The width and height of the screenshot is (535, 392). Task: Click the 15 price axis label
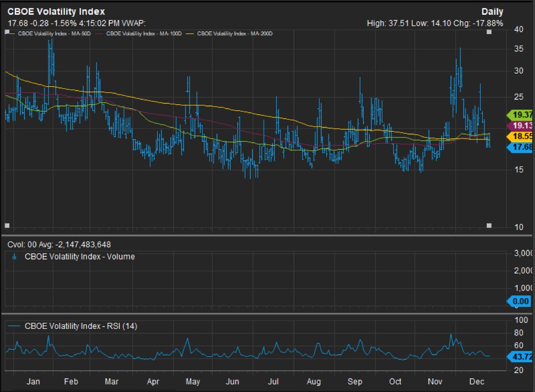(x=519, y=170)
